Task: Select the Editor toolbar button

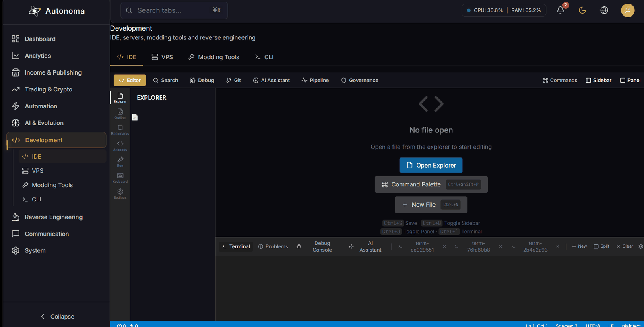Action: (130, 80)
